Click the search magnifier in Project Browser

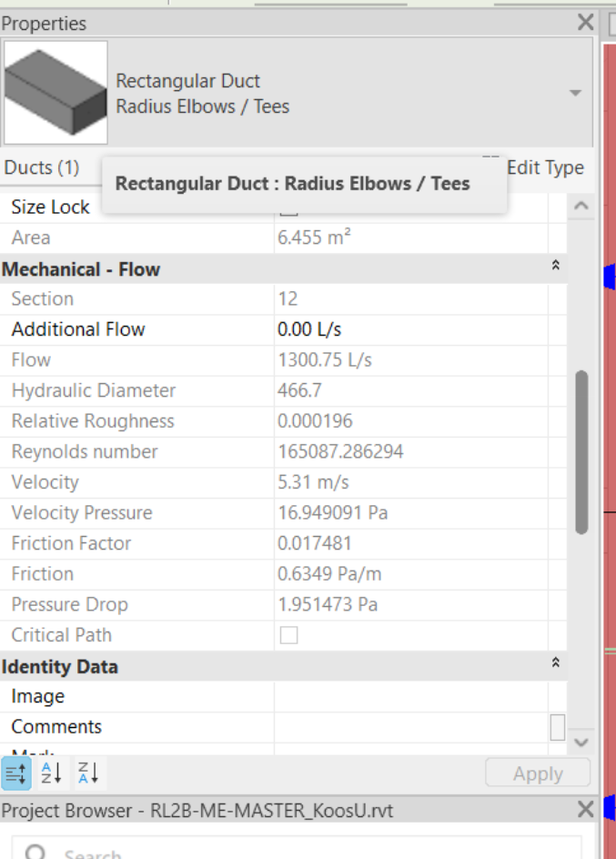(x=35, y=852)
